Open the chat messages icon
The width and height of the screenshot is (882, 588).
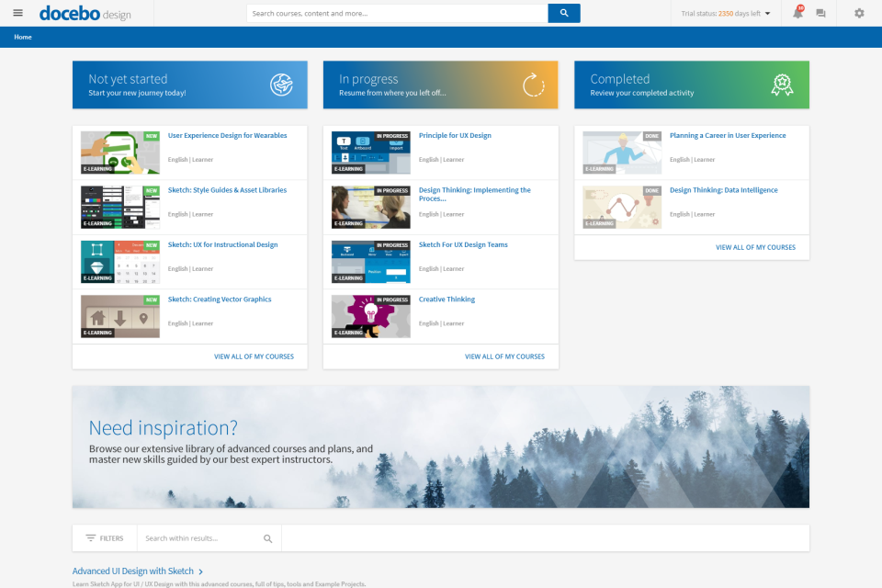click(x=820, y=14)
